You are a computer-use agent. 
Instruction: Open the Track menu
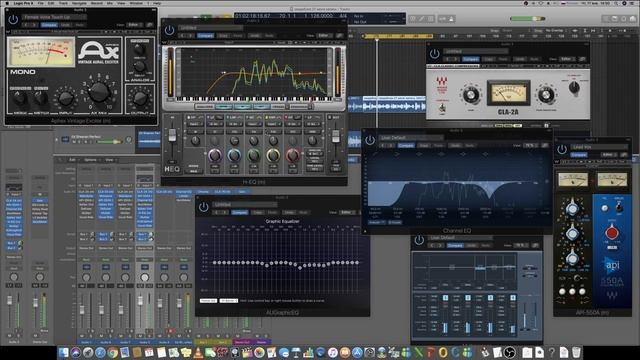63,3
